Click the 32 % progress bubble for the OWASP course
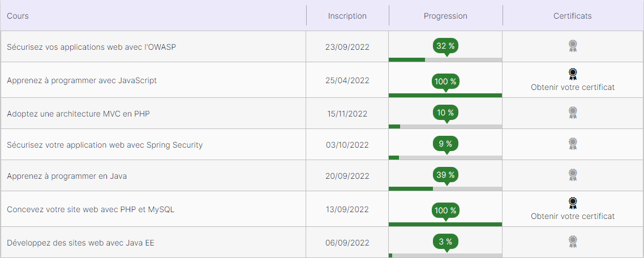 445,46
